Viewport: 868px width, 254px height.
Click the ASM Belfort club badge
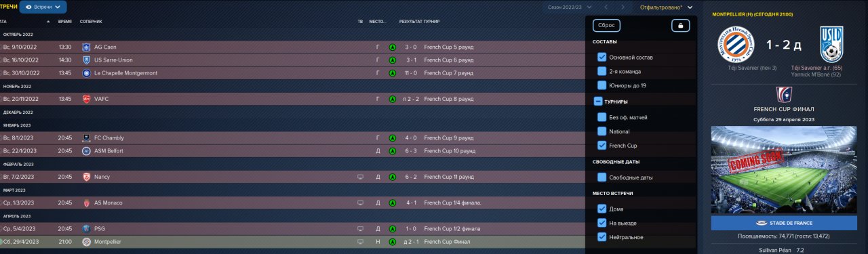(86, 151)
